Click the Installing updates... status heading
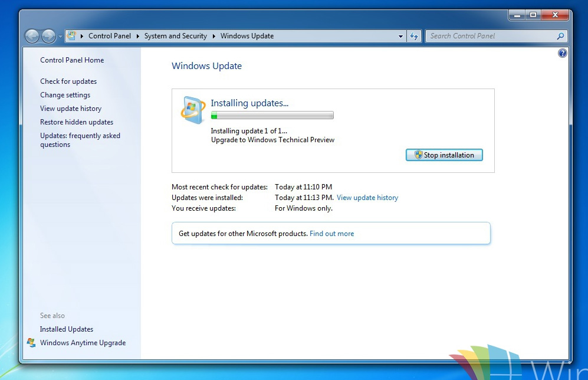 point(249,103)
